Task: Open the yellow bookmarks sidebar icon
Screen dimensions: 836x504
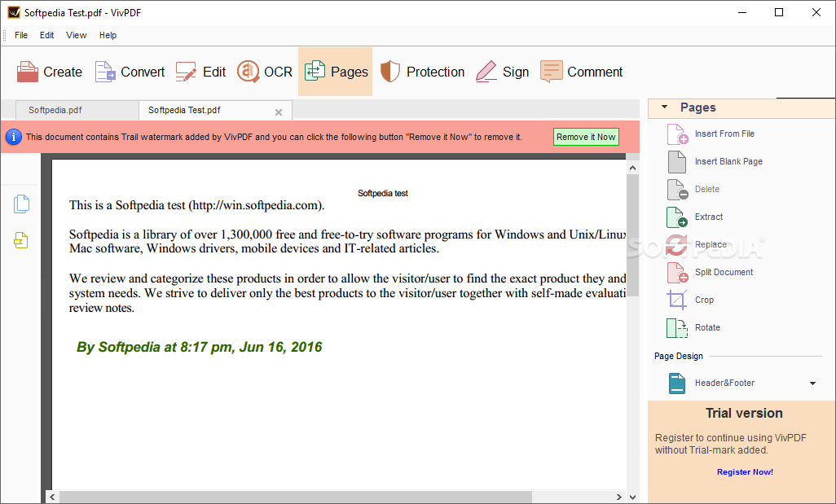Action: point(21,240)
